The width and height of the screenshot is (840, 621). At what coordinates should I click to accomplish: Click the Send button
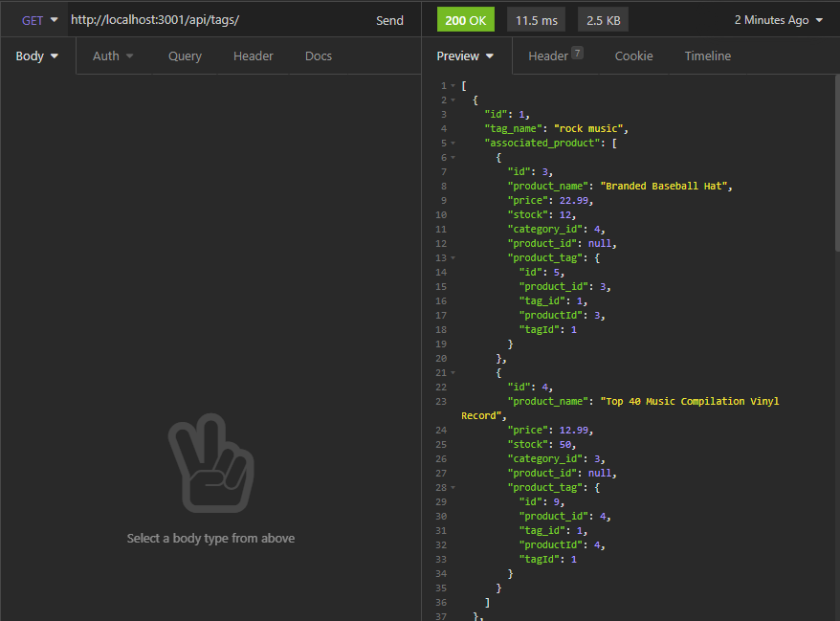pyautogui.click(x=389, y=18)
